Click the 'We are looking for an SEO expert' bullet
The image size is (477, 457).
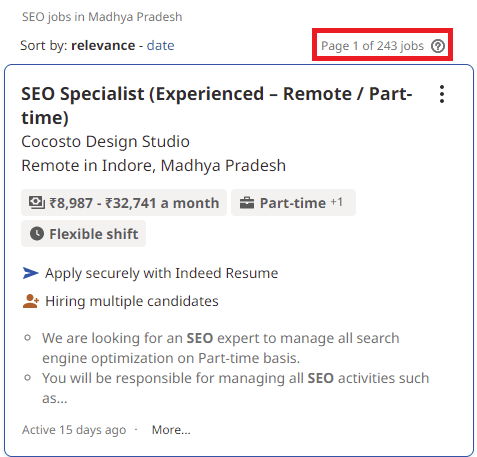coord(221,348)
